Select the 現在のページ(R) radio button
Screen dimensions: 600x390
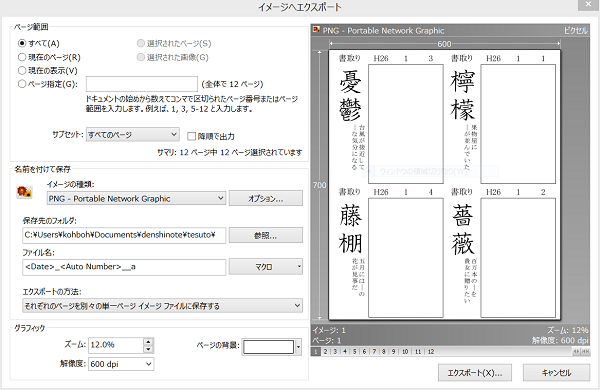click(22, 57)
